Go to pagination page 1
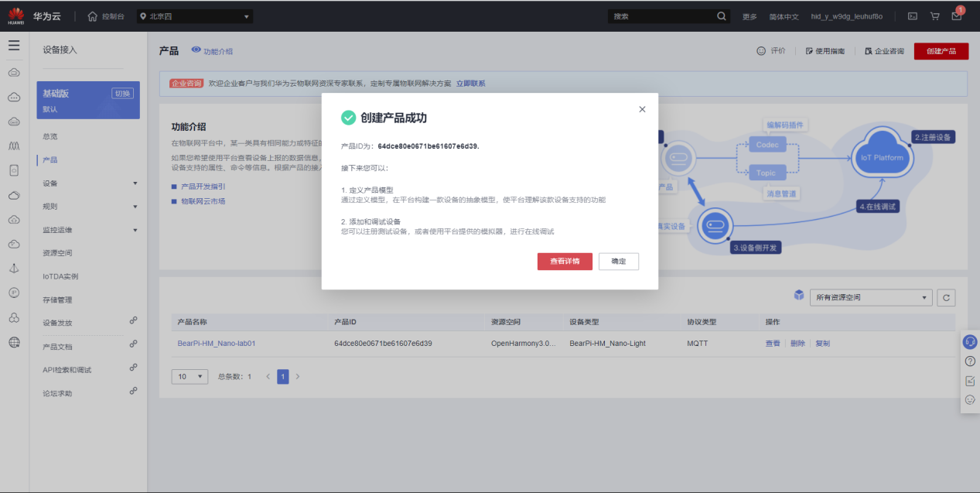Image resolution: width=980 pixels, height=493 pixels. pos(283,376)
